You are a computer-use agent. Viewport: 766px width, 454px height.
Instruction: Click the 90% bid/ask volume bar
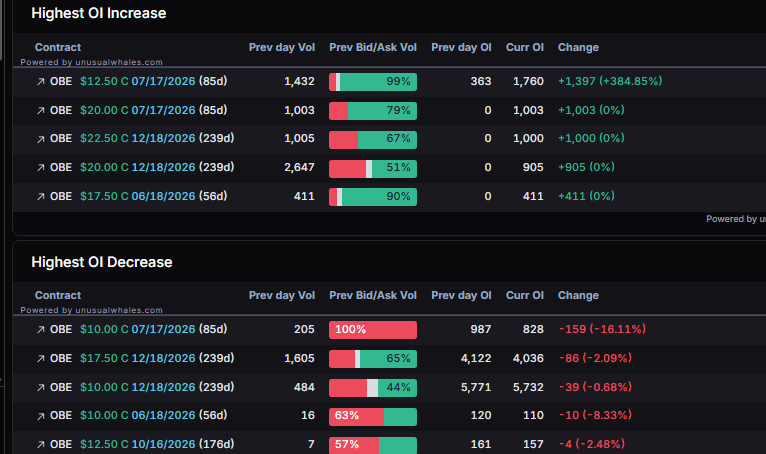coord(373,197)
